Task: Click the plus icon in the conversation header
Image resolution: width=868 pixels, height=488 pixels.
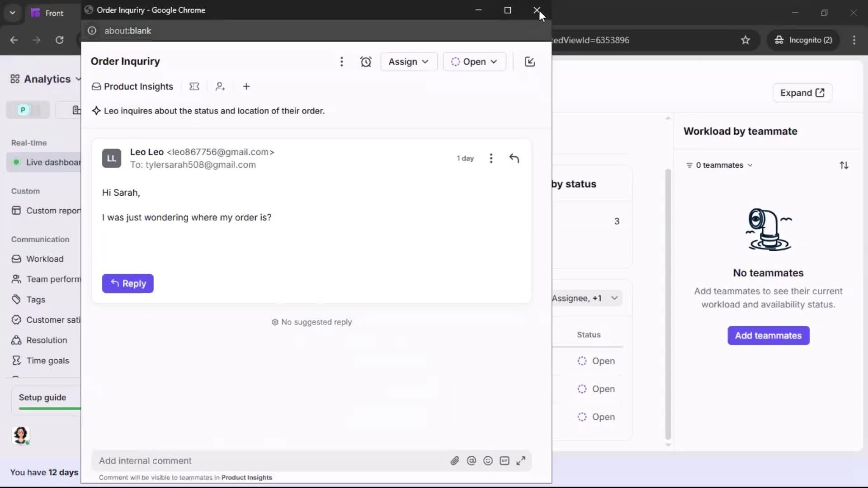Action: (246, 86)
